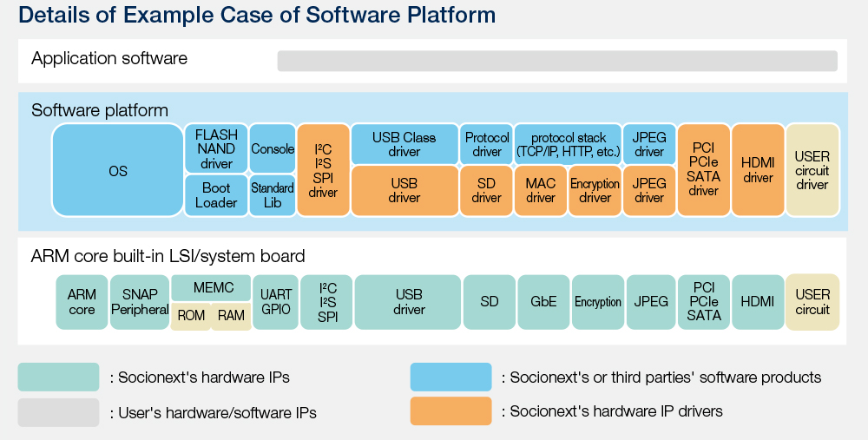The width and height of the screenshot is (868, 440).
Task: Select the orange USB driver block
Action: pos(404,190)
